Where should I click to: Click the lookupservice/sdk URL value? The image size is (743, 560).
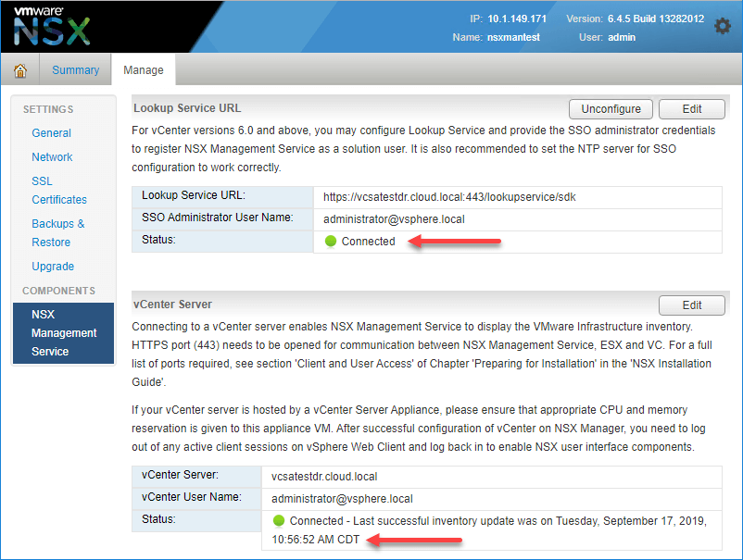tap(449, 197)
